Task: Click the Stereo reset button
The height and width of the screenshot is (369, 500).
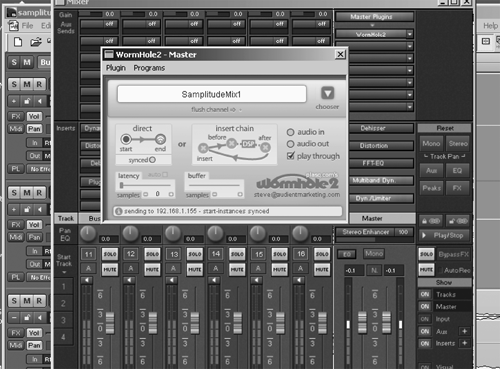Action: (458, 144)
